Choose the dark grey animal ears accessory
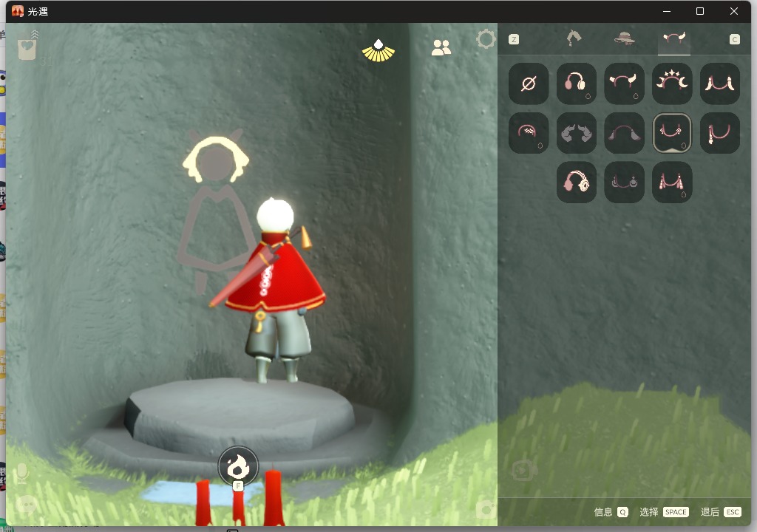Image resolution: width=757 pixels, height=532 pixels. (x=576, y=133)
